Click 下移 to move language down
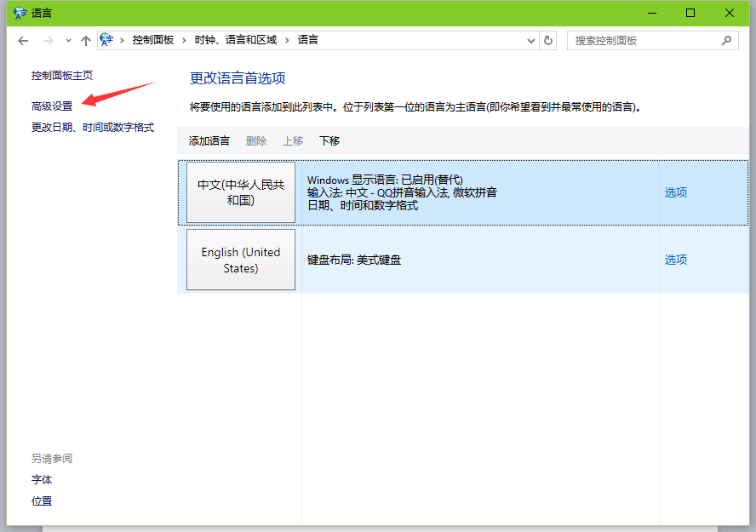 click(x=329, y=141)
